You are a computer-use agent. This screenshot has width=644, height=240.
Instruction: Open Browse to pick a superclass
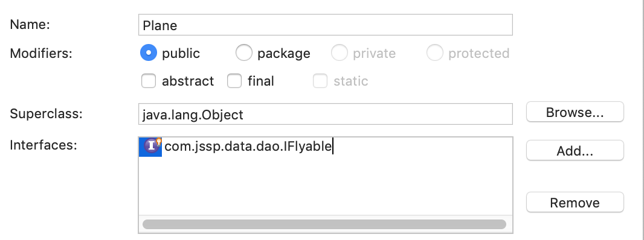pyautogui.click(x=575, y=112)
